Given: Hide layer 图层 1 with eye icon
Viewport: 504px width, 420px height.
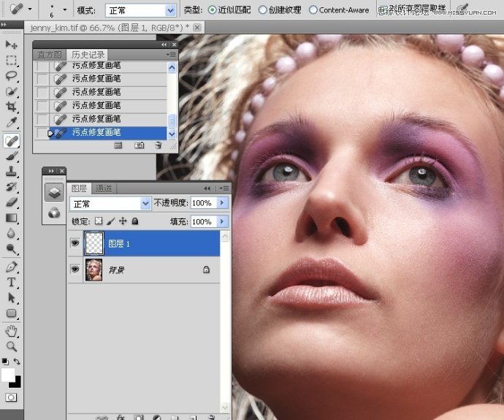Looking at the screenshot, I should (75, 243).
